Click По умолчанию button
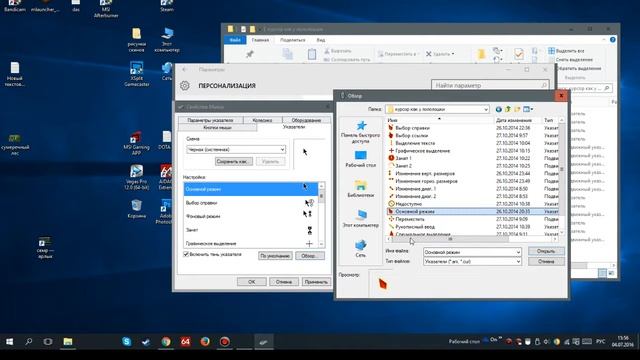 (275, 256)
